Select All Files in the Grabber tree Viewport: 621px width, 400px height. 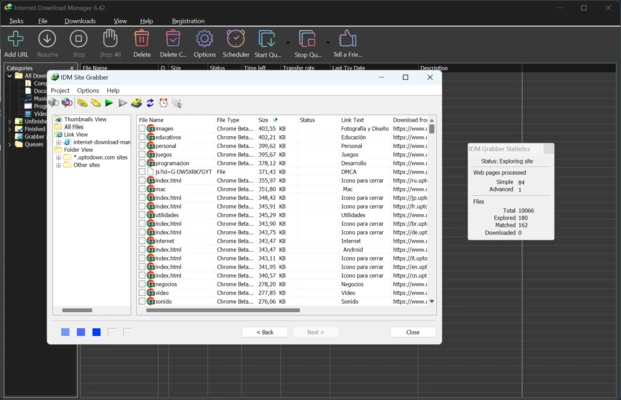[x=74, y=127]
